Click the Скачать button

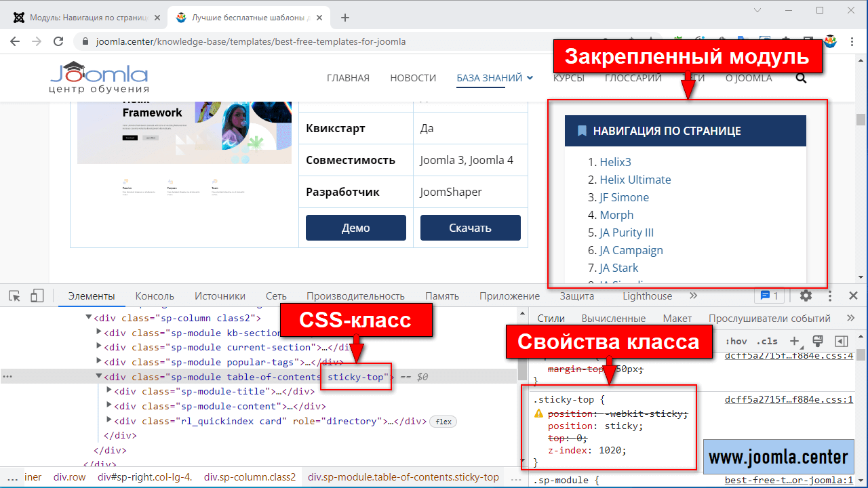click(470, 228)
